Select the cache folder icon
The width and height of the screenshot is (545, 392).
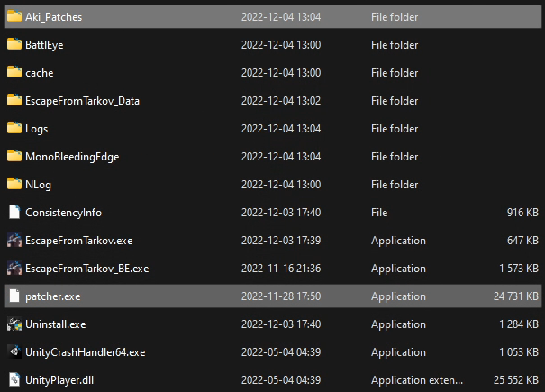click(x=14, y=72)
